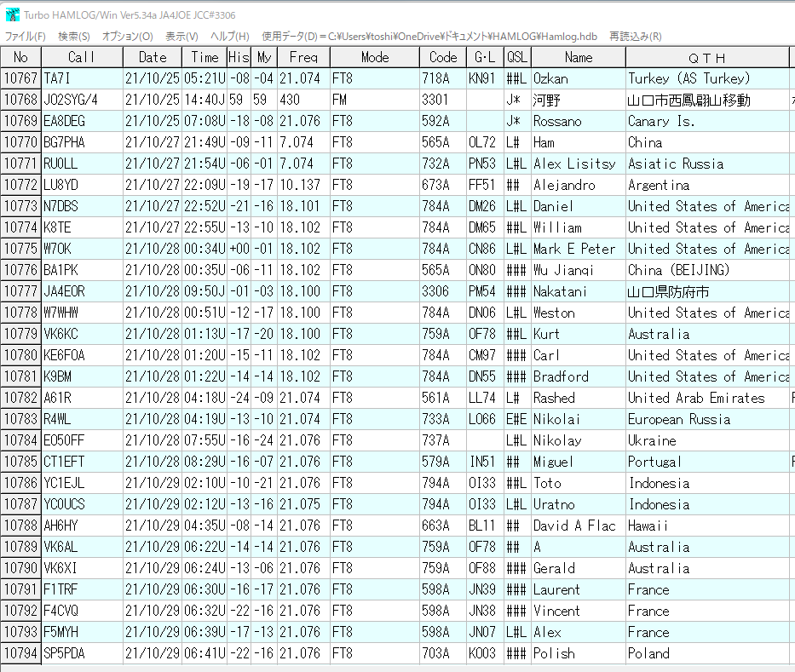
Task: Select call sign K8TE cell
Action: pyautogui.click(x=83, y=227)
